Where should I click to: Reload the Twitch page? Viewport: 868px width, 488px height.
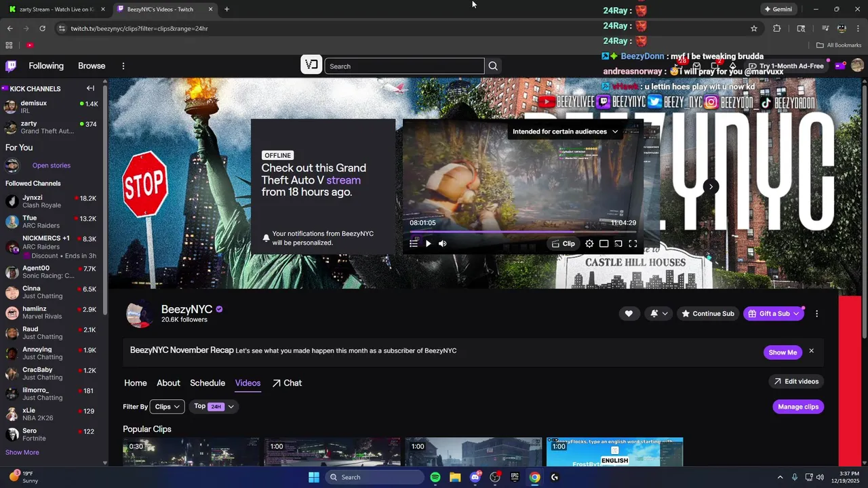[42, 28]
